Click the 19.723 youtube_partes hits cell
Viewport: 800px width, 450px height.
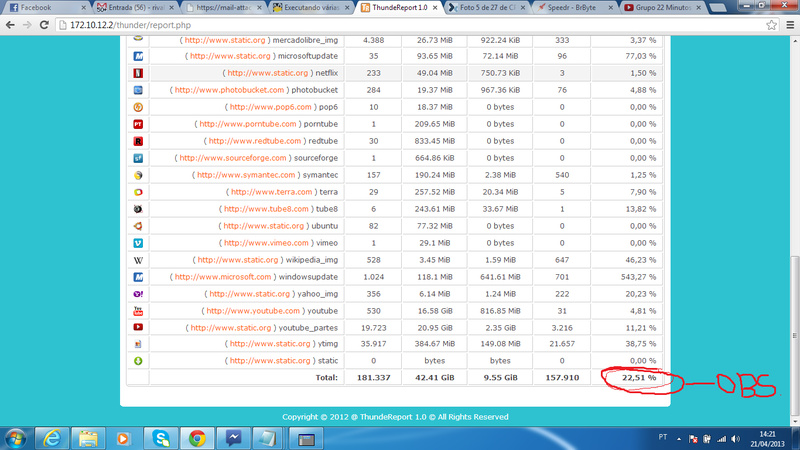373,328
